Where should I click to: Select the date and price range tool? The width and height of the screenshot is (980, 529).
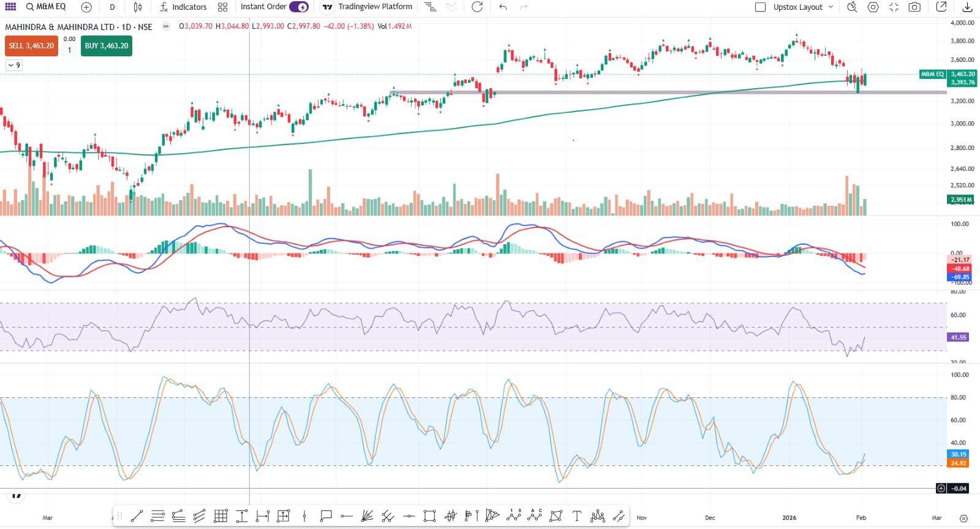point(283,516)
